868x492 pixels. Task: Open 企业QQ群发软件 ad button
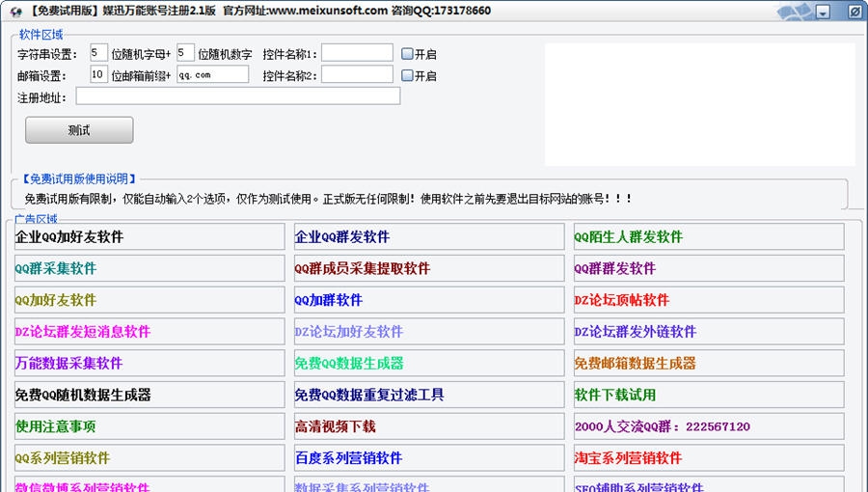pyautogui.click(x=429, y=237)
